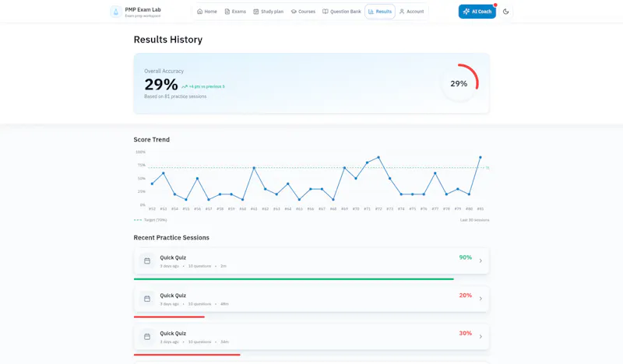Click the red 30% progress bar
Viewport: 623px width, 364px height.
(x=187, y=355)
